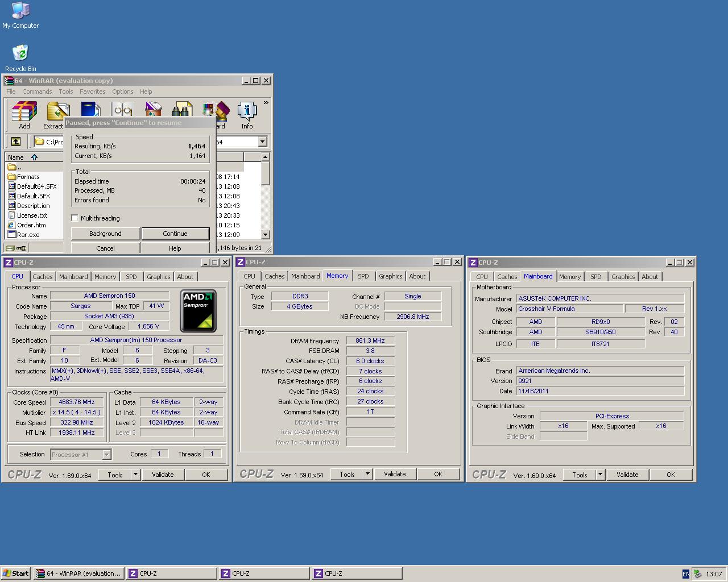Click Validate in the CPU tab window
This screenshot has height=582, width=728.
point(163,475)
